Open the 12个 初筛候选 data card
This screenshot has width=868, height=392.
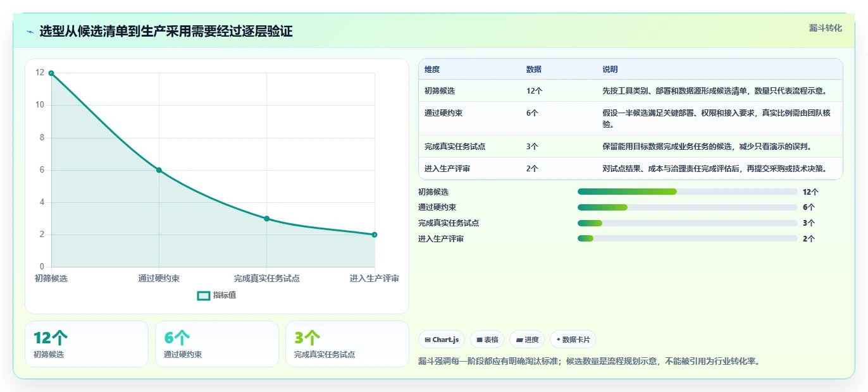coord(87,344)
